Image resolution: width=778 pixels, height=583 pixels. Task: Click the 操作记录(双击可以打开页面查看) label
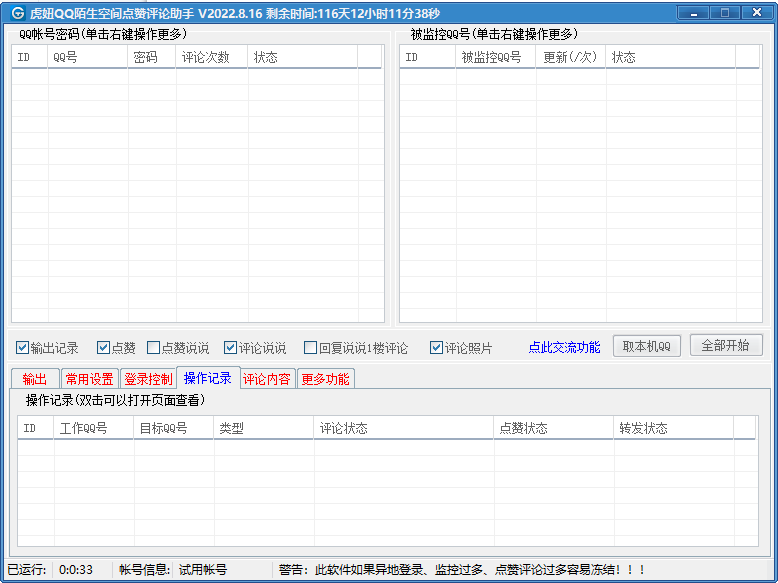tap(116, 400)
